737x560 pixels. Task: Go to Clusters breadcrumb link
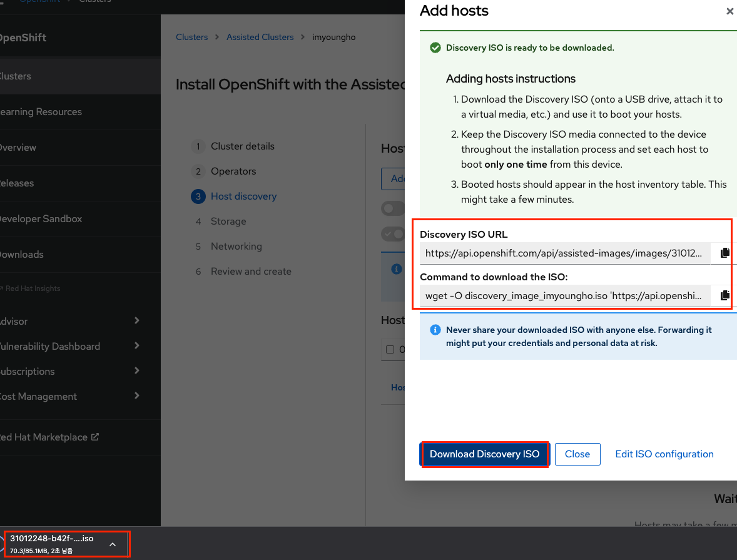[x=192, y=37]
